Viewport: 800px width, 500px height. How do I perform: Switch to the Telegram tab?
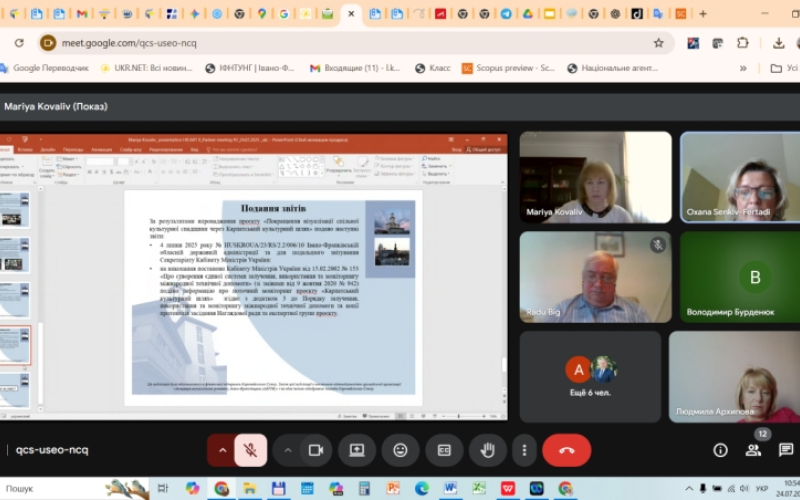(506, 14)
